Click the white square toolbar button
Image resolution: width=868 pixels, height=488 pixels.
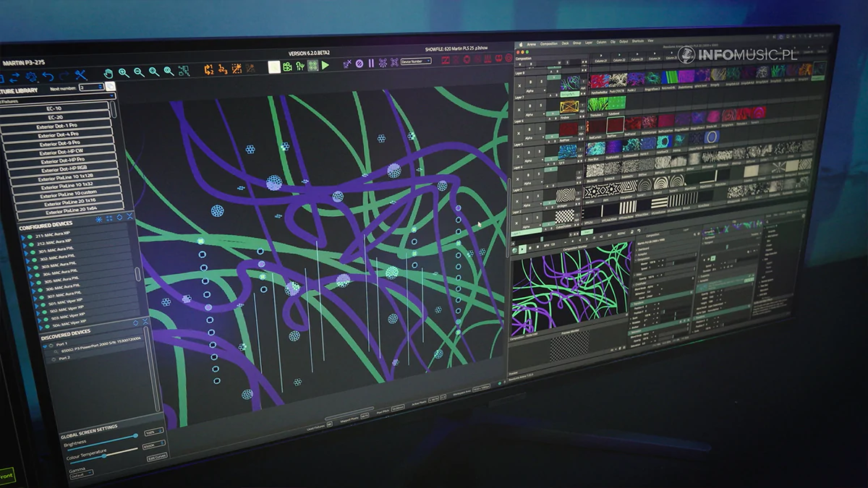click(274, 67)
